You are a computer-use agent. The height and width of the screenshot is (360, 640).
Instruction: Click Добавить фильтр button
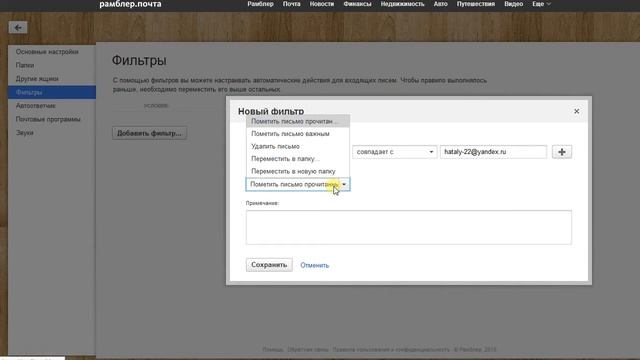(149, 133)
